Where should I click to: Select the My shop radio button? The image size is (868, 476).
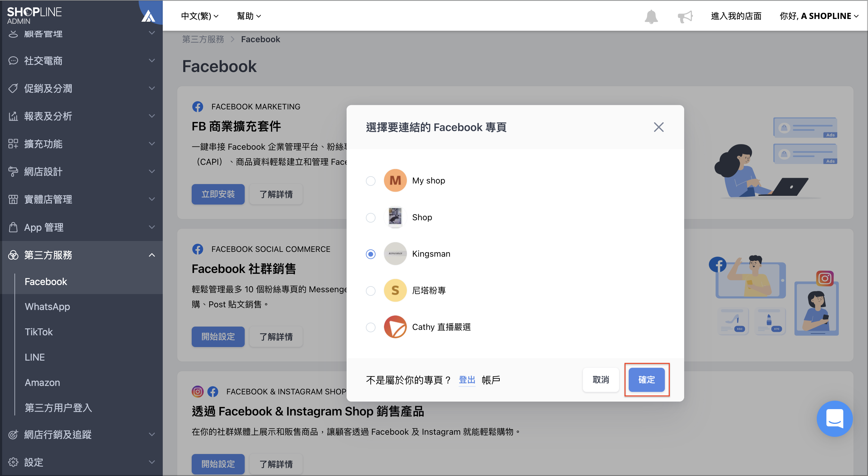point(370,181)
